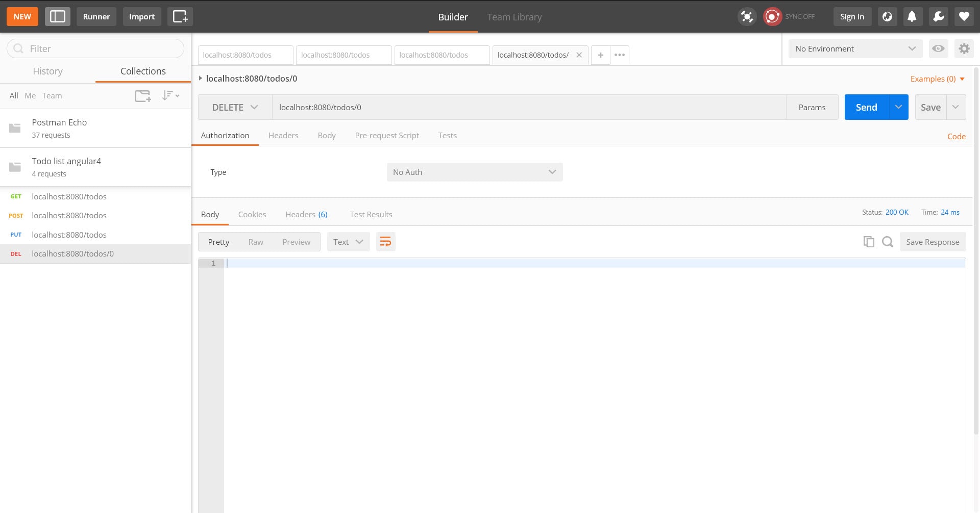The image size is (980, 513).
Task: Show environment quick look with the eye icon
Action: pos(938,48)
